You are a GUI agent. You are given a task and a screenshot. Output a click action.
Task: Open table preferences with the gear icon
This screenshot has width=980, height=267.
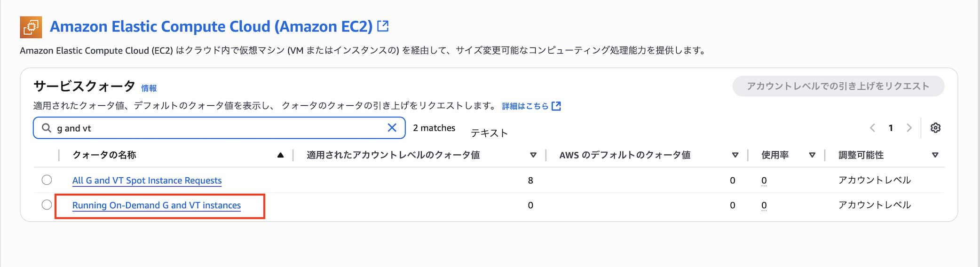(x=935, y=128)
